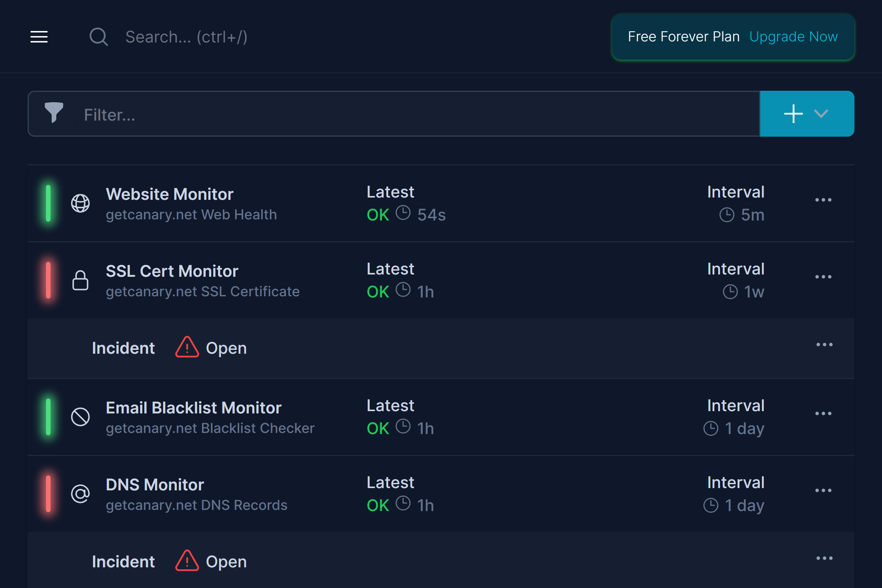Click the red status bar on DNS Monitor
882x588 pixels.
point(48,494)
